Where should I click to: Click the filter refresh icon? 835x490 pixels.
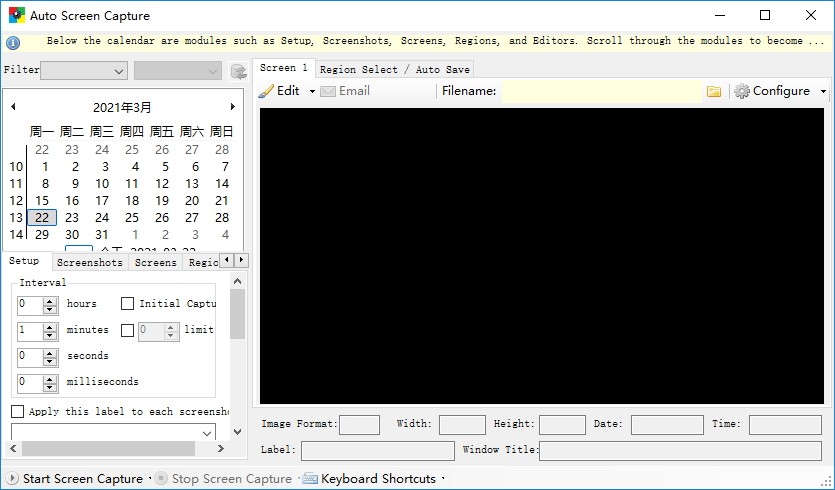[x=239, y=71]
